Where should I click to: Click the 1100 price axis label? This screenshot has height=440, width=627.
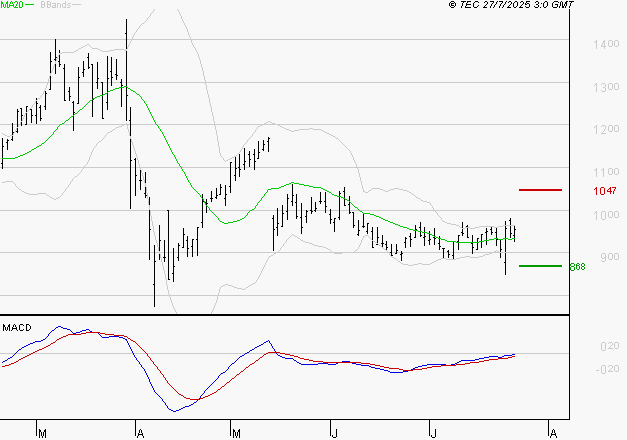tap(606, 172)
